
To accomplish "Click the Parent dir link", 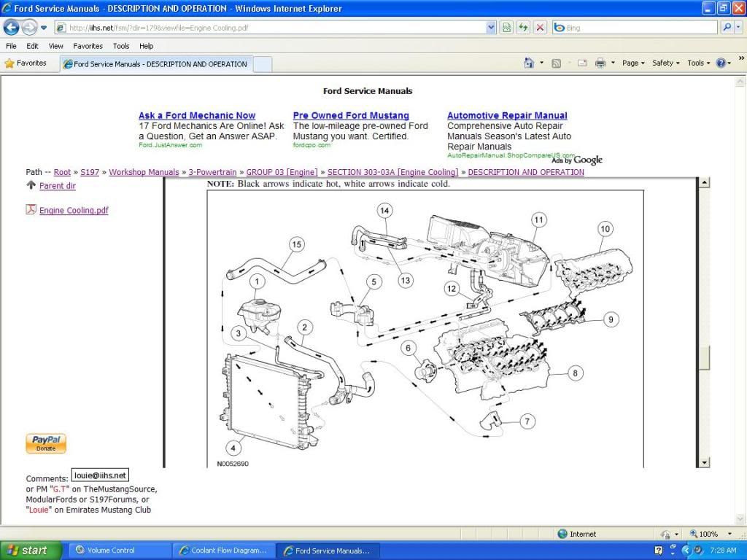I will (x=57, y=186).
